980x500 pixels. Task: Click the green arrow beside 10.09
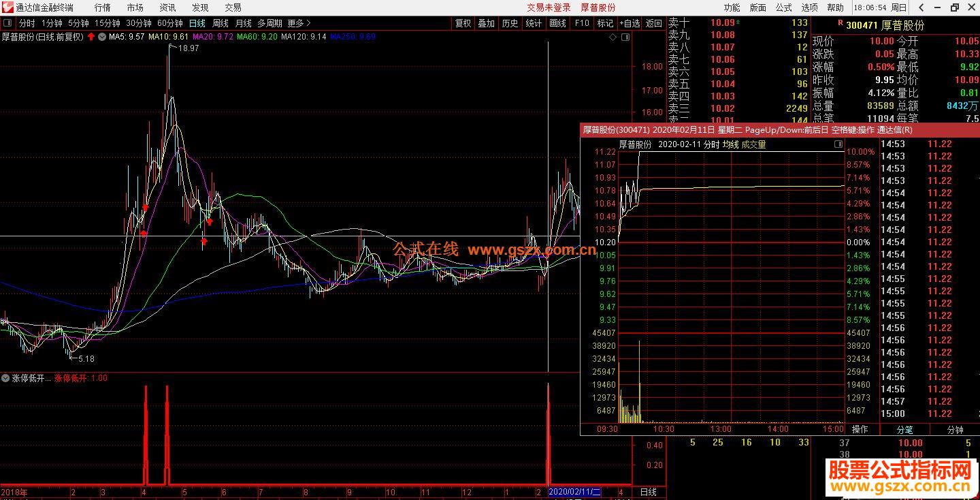pos(738,22)
